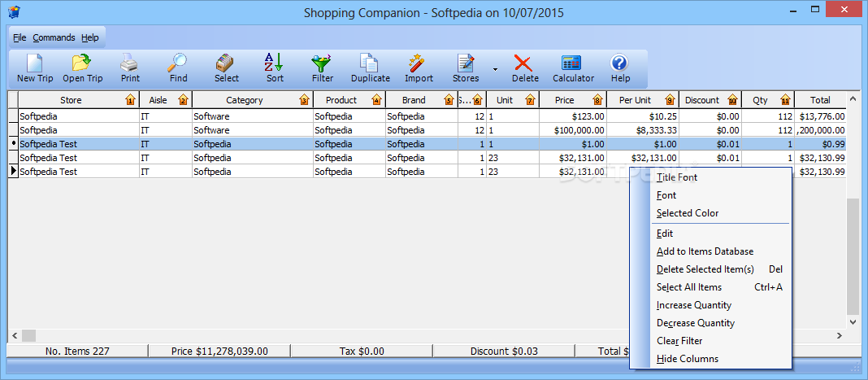Launch the Import wizard
Screen dimensions: 868x380
click(419, 68)
